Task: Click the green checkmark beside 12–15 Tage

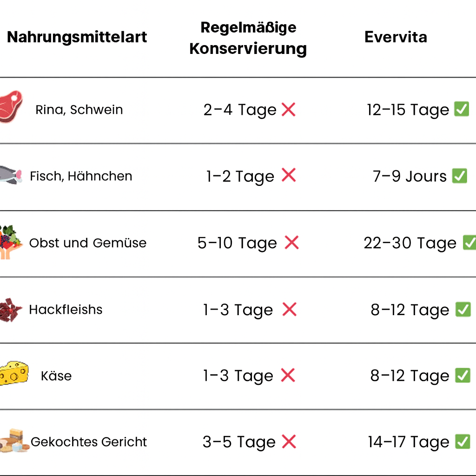Action: [462, 110]
